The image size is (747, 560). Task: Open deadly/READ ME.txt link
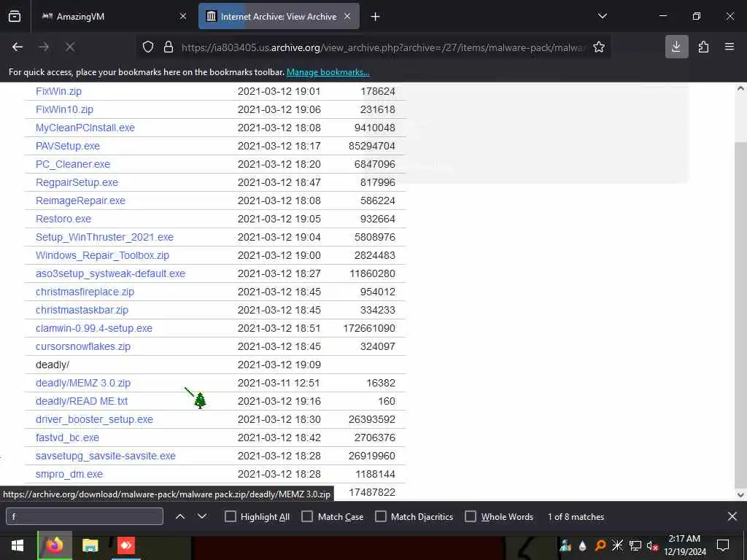[x=82, y=401]
